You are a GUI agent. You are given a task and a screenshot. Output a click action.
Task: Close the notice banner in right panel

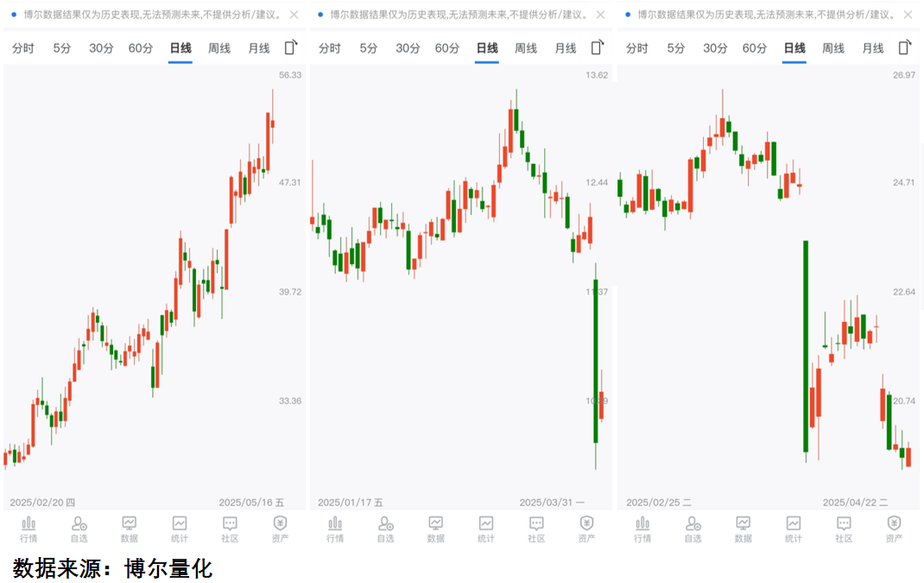pyautogui.click(x=908, y=15)
